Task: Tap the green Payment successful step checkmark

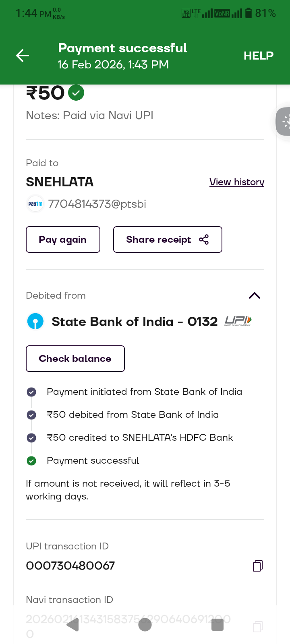Action: pyautogui.click(x=31, y=461)
